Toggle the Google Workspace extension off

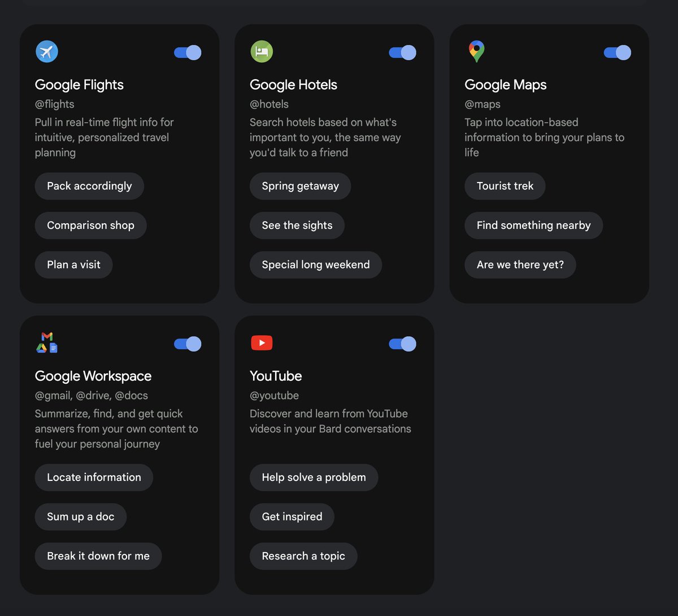(x=188, y=344)
